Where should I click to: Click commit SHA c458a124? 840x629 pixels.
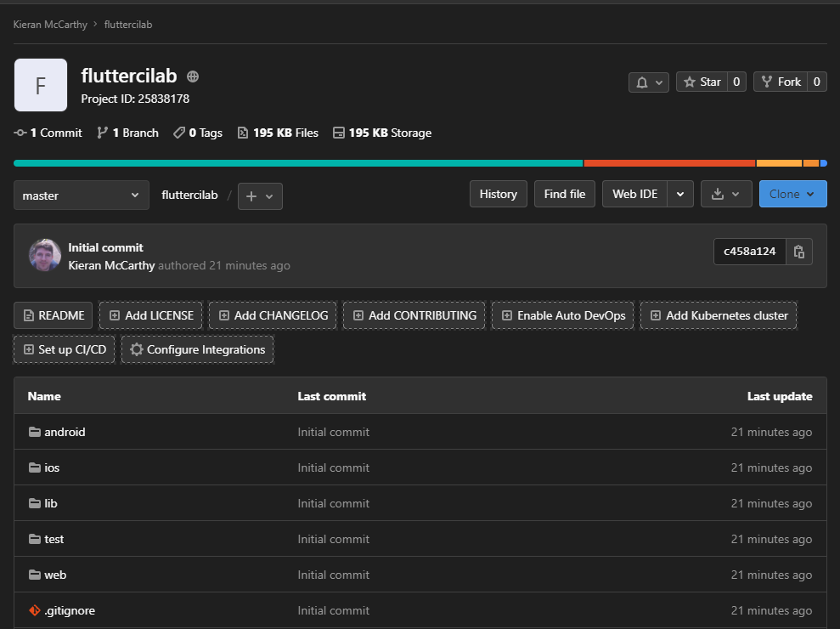pyautogui.click(x=749, y=252)
